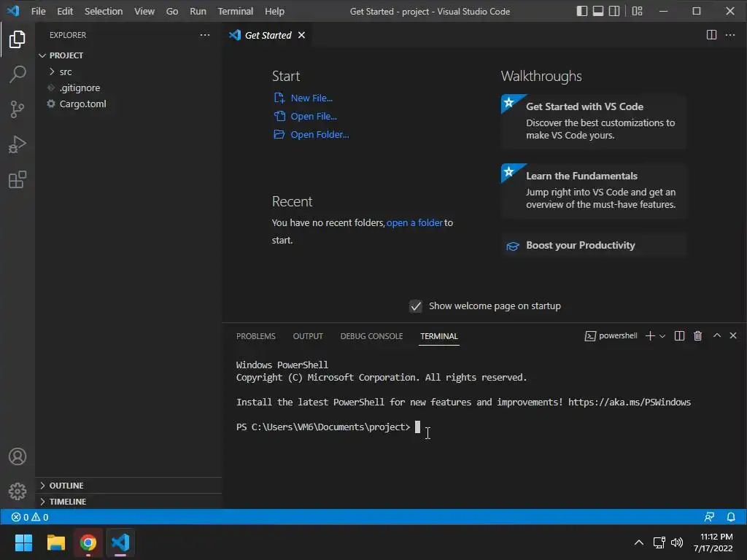Viewport: 747px width, 560px height.
Task: Split the editor right
Action: click(711, 35)
